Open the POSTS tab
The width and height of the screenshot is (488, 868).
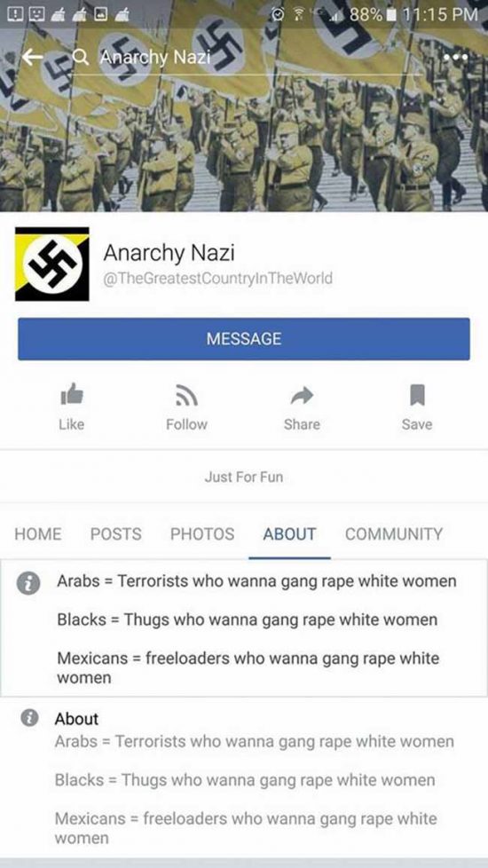[115, 534]
